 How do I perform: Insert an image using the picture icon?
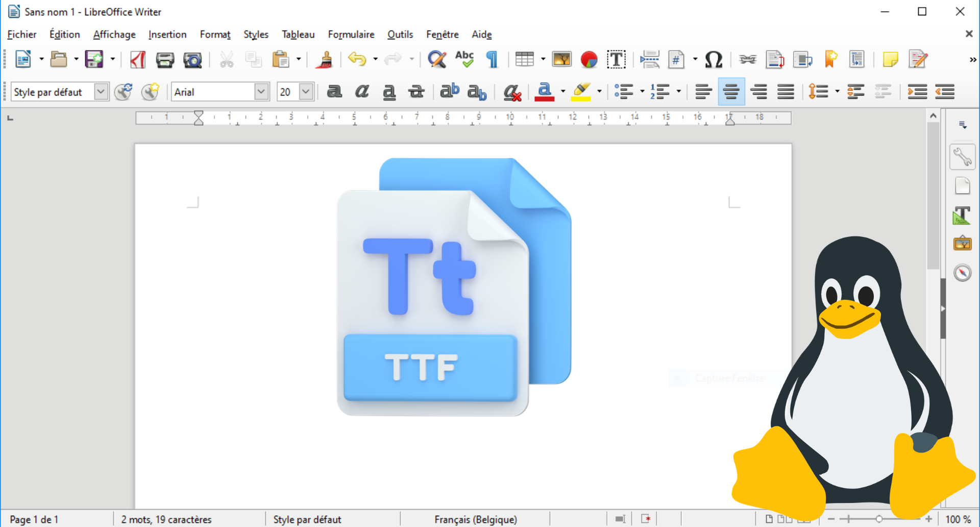point(561,60)
